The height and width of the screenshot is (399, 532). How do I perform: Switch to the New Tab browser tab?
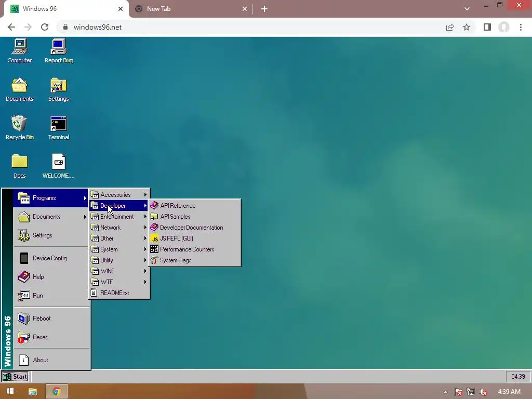(191, 9)
